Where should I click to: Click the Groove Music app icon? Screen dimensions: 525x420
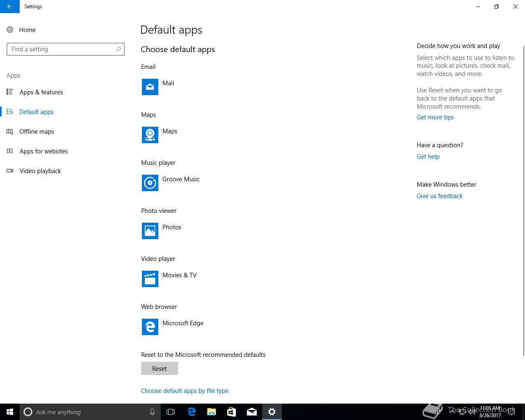pyautogui.click(x=150, y=183)
